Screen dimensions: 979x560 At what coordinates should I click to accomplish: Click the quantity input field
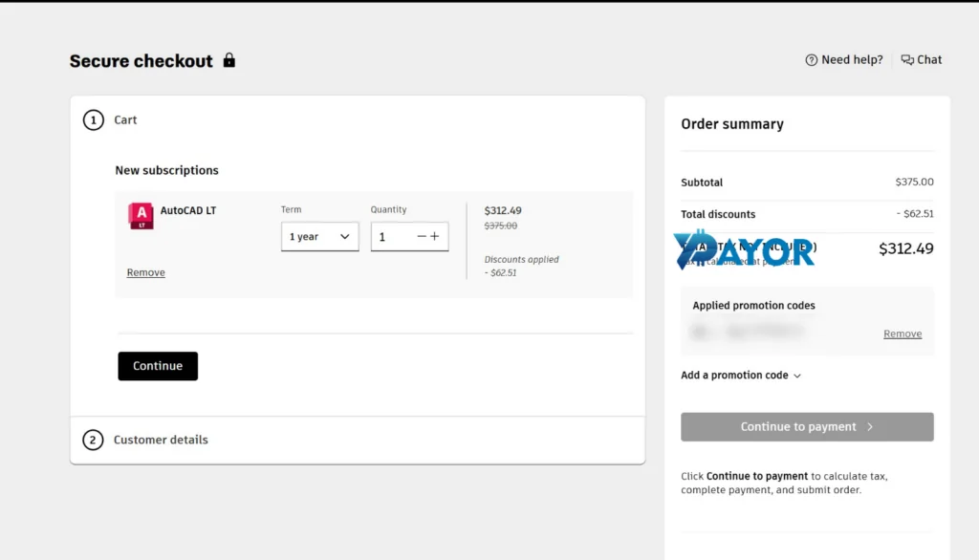click(x=393, y=237)
